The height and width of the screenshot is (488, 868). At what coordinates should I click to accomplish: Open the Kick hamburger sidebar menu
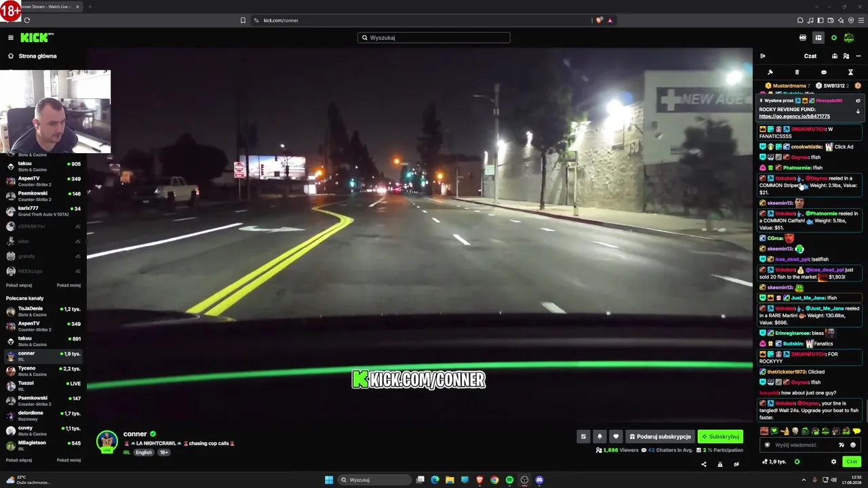point(11,38)
